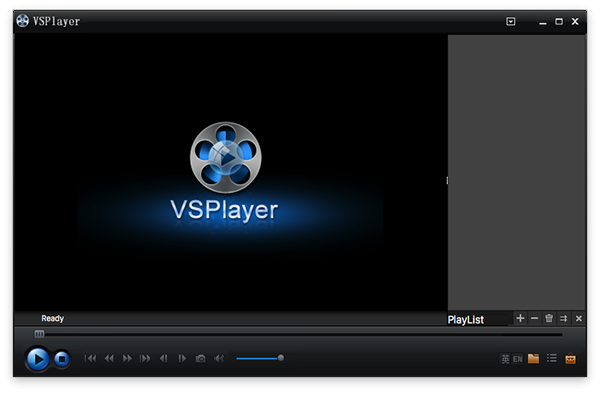Click the empty playlist area
This screenshot has height=393, width=600.
click(x=517, y=172)
